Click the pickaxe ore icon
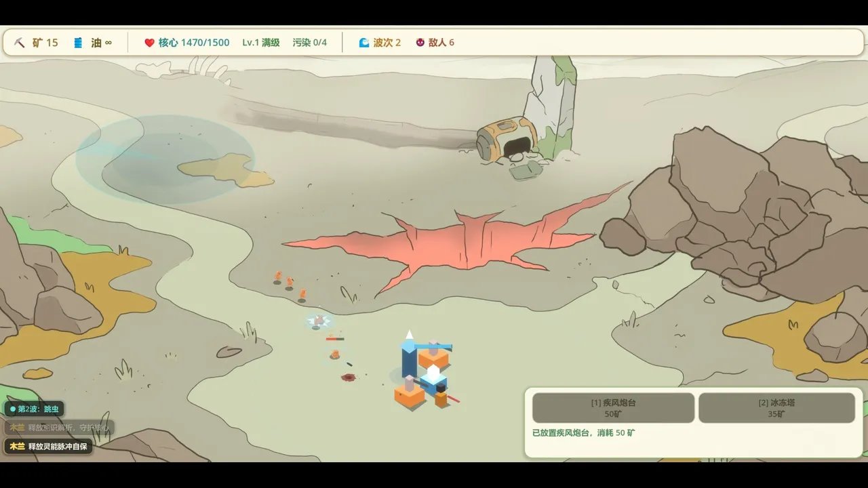 click(x=20, y=43)
